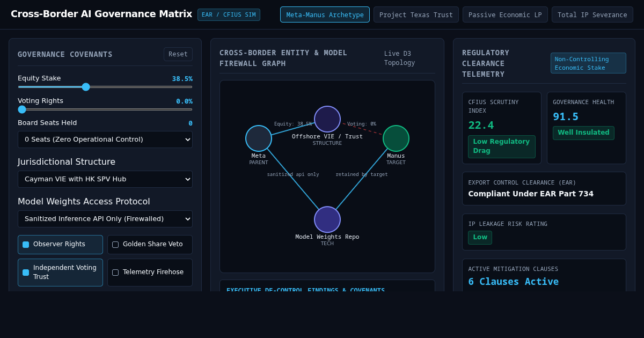Click the 'retained by target' edge label
This screenshot has height=338, width=644.
362,174
